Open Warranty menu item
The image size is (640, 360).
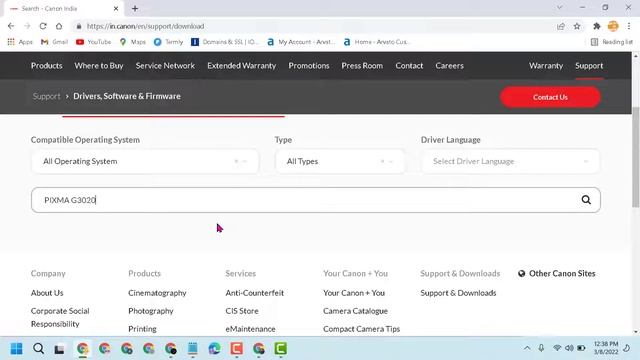click(x=546, y=65)
